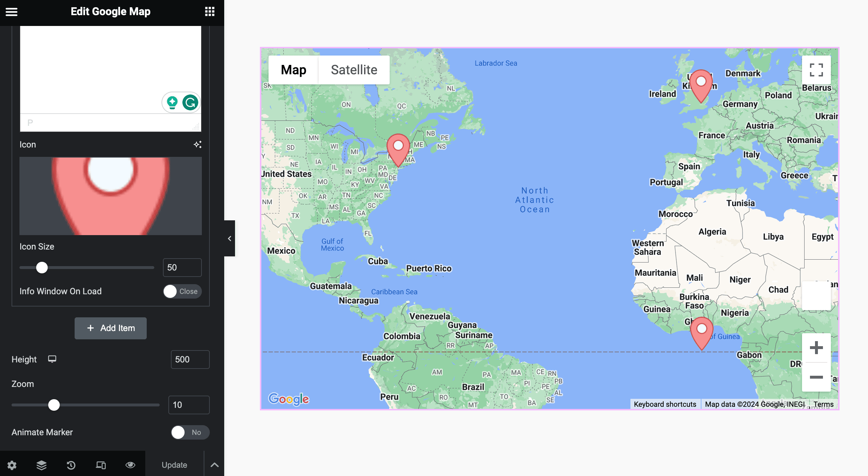Click the responsive Height icon

[x=52, y=359]
